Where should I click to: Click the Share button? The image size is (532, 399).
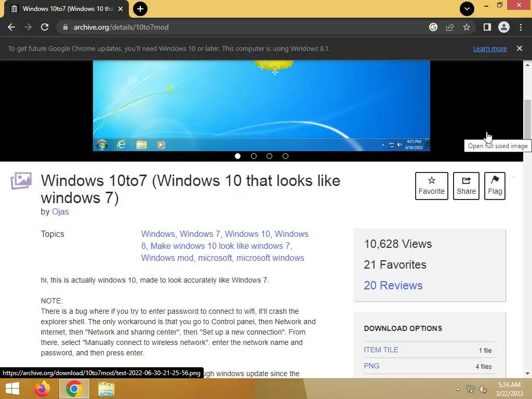(x=466, y=186)
